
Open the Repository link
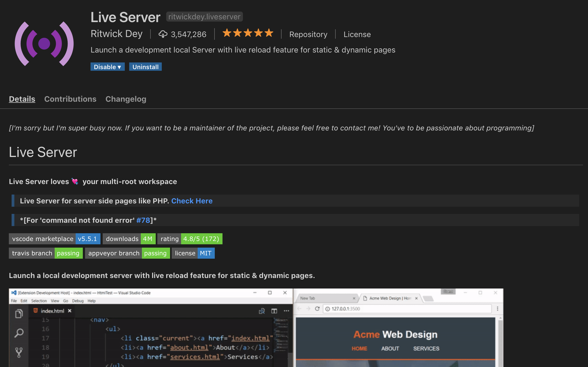308,34
